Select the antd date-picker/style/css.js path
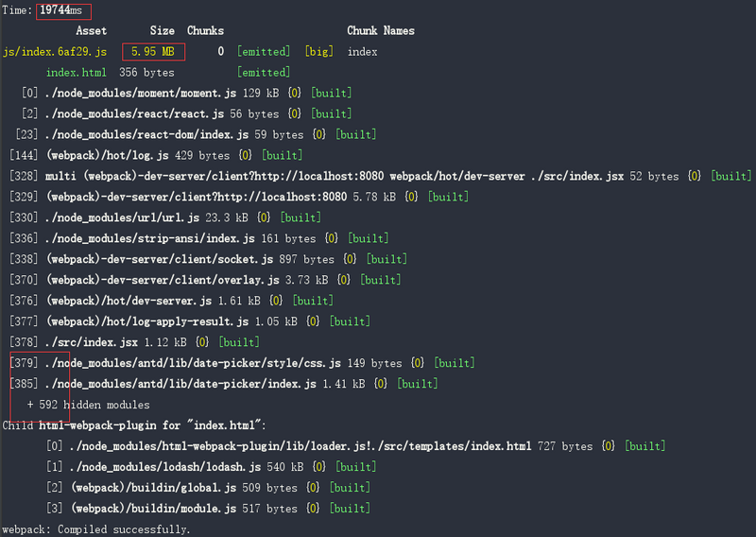Viewport: 756px width, 537px height. 193,363
